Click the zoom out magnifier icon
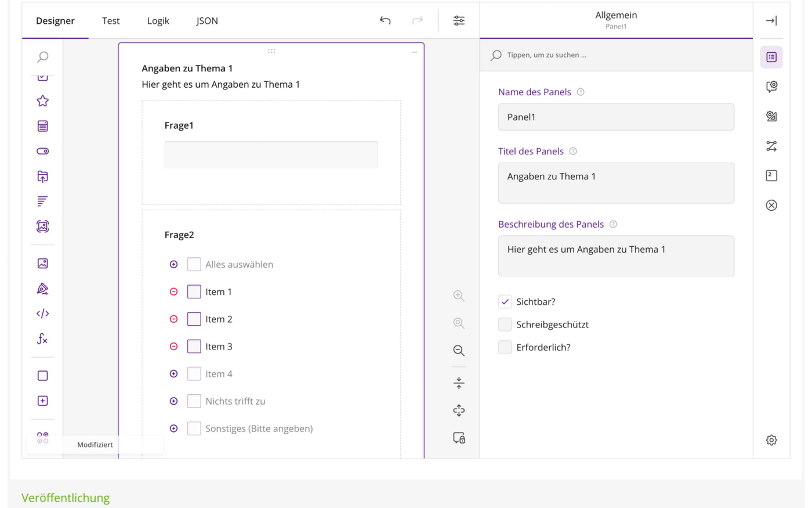This screenshot has height=508, width=812. point(459,351)
